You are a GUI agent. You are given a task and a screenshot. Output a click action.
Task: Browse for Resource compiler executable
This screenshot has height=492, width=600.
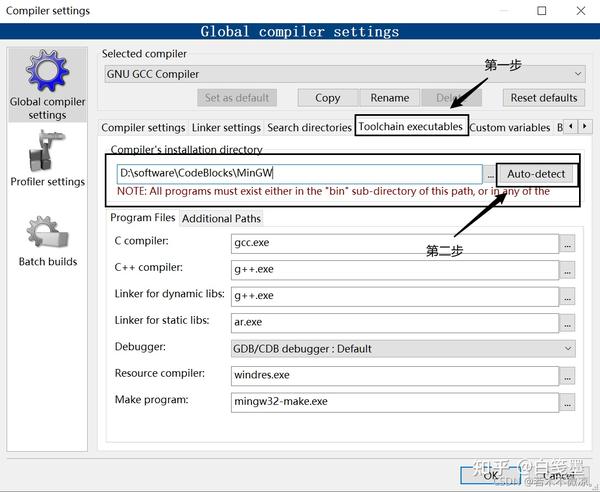click(567, 376)
